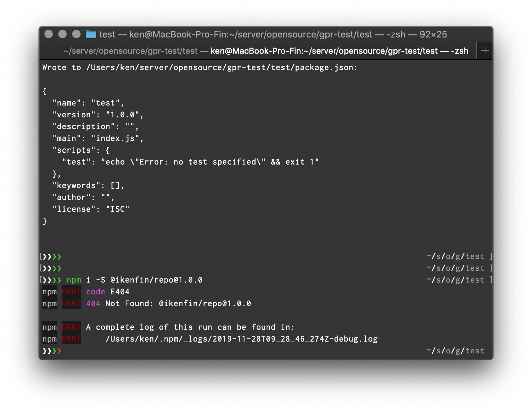Screen dimensions: 532x411
Task: Click the first empty prompt's green chevrons
Action: pos(57,257)
